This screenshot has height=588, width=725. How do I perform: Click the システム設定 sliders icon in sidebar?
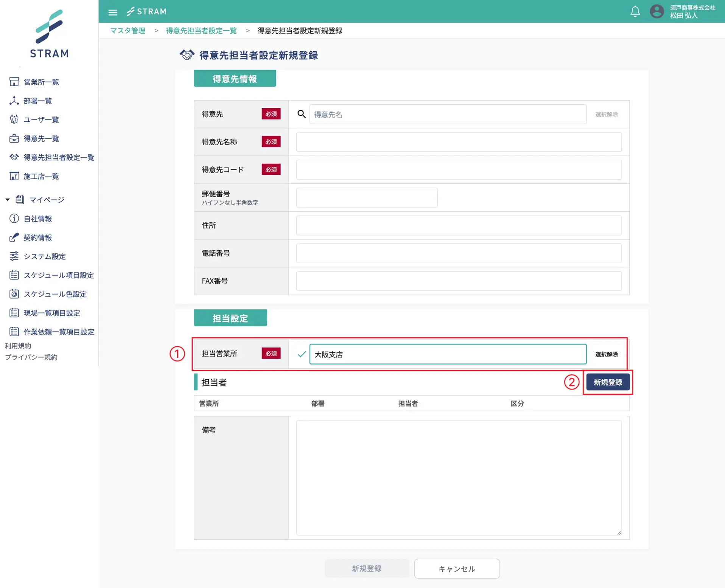click(x=14, y=256)
